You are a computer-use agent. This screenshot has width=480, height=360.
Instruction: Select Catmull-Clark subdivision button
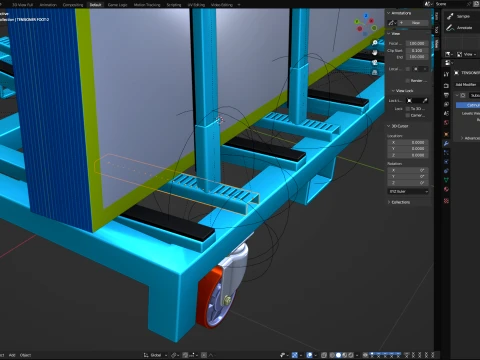468,105
